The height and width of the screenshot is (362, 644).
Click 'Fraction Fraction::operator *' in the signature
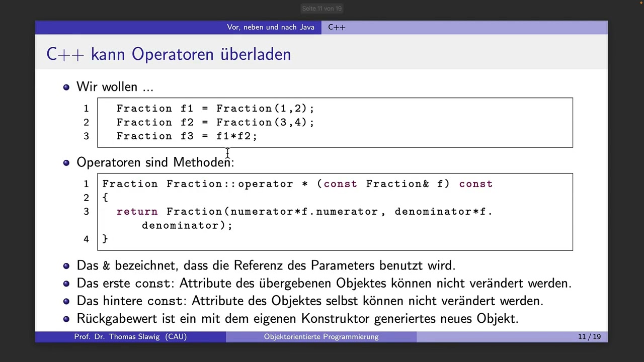click(x=205, y=184)
